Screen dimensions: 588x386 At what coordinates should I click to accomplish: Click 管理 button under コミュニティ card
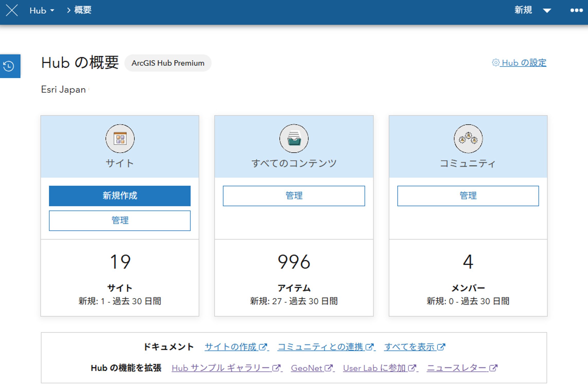(x=468, y=196)
